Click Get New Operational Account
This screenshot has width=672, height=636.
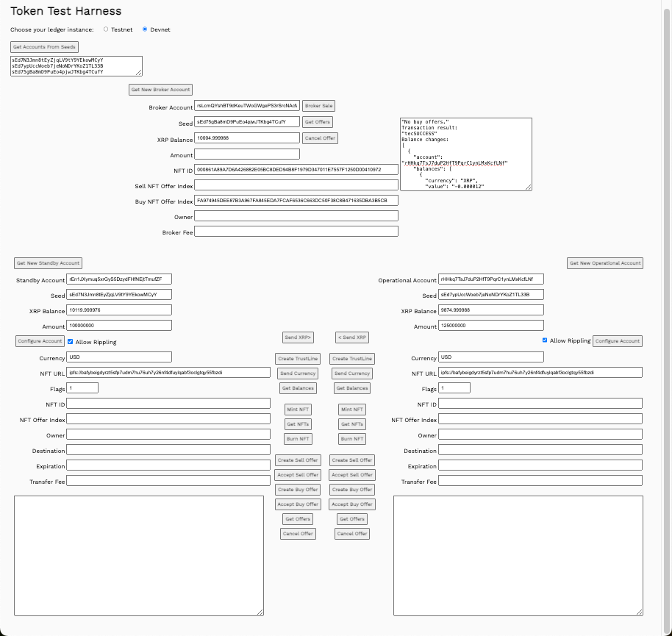pyautogui.click(x=605, y=263)
